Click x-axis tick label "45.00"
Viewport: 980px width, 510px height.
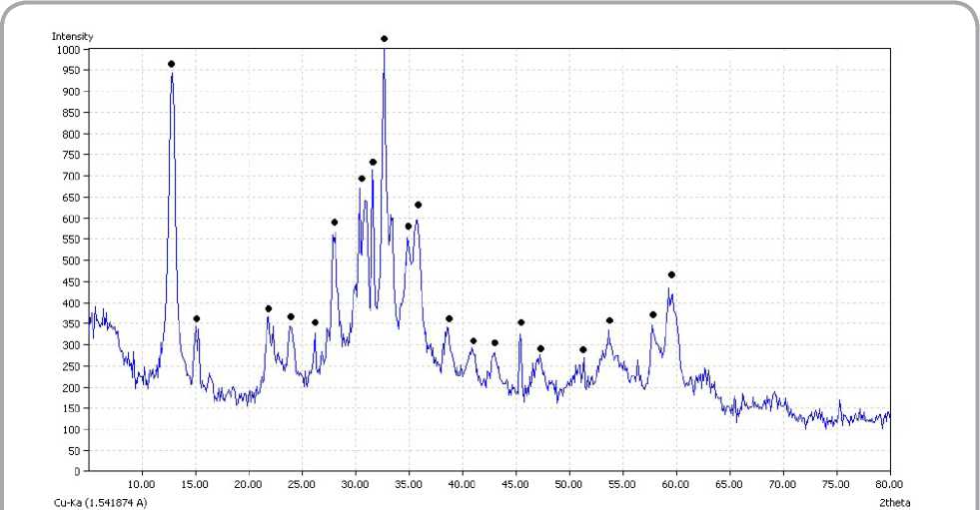pos(515,484)
